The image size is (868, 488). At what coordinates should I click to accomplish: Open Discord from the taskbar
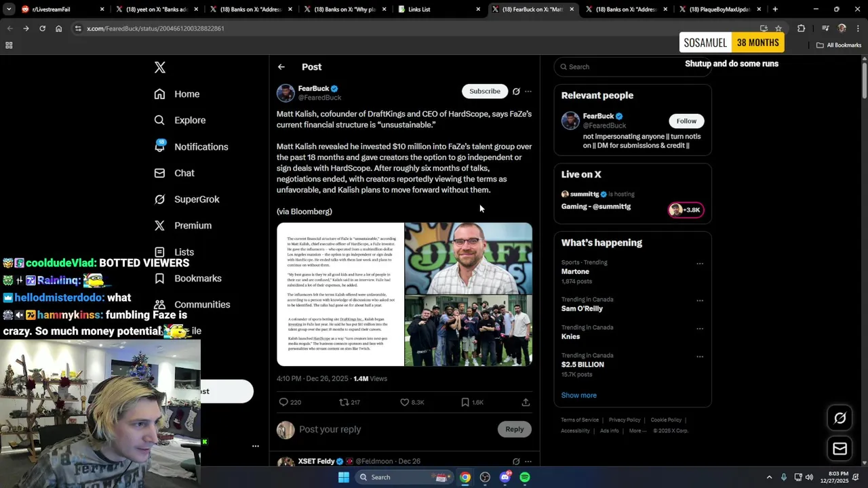click(505, 477)
